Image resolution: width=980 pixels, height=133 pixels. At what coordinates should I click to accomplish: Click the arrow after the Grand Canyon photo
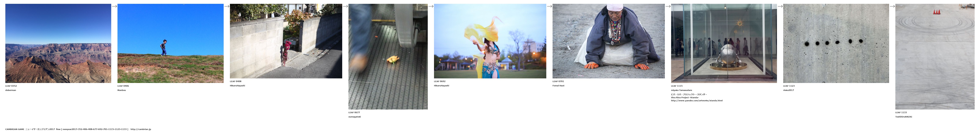coord(114,6)
